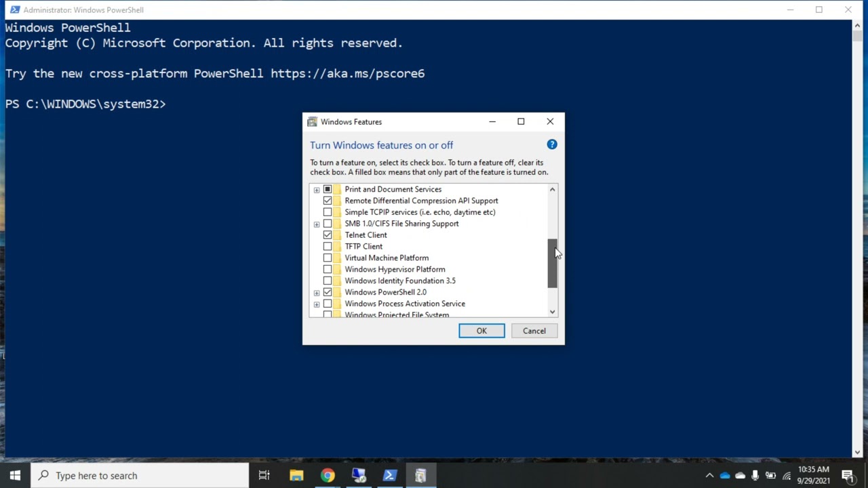Enable the TFTP Client checkbox
Image resolution: width=868 pixels, height=488 pixels.
(328, 247)
